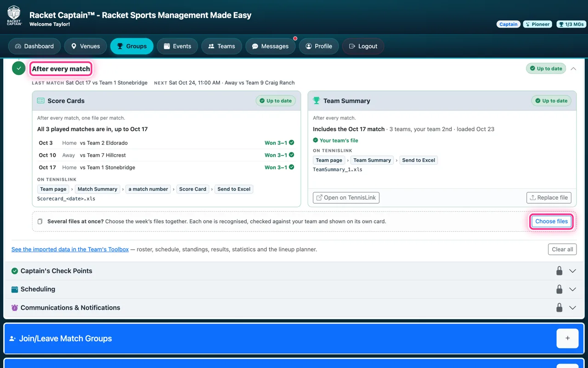Open on TennisLink
Viewport: 588px width, 368px height.
coord(346,198)
